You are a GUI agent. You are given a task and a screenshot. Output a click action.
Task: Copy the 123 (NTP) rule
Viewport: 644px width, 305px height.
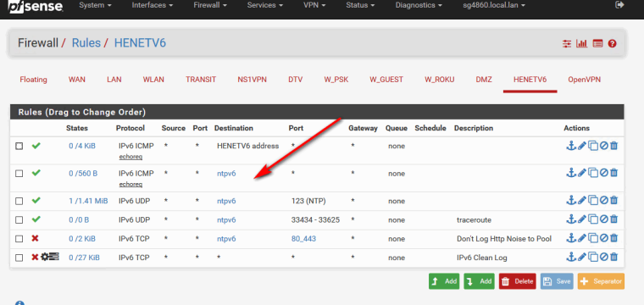[x=592, y=200]
